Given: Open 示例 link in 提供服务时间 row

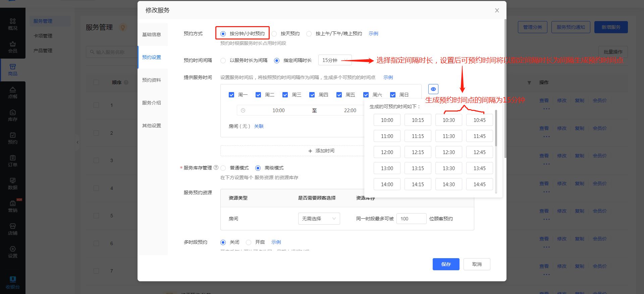Looking at the screenshot, I should click(x=388, y=77).
